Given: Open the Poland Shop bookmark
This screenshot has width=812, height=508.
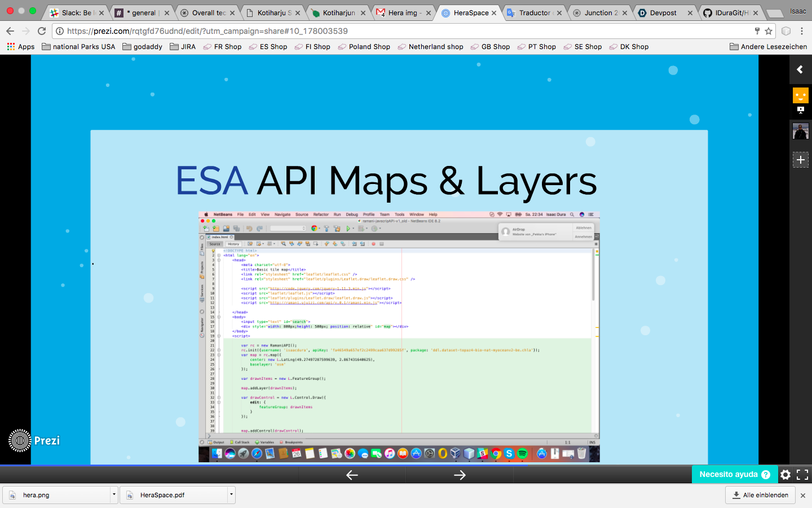Looking at the screenshot, I should click(364, 47).
